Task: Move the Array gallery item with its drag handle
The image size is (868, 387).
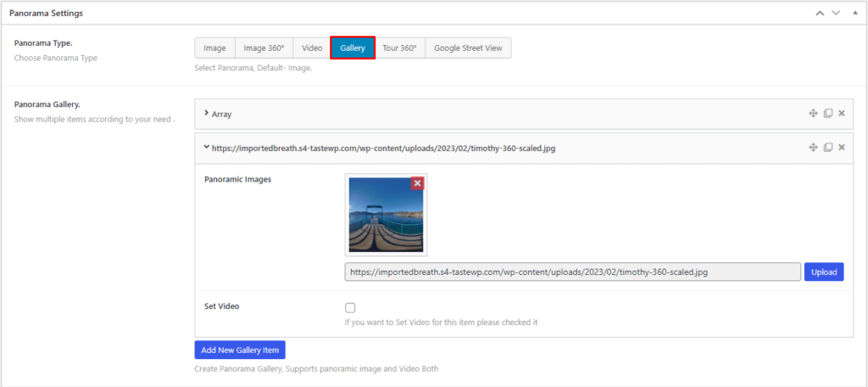Action: tap(813, 114)
